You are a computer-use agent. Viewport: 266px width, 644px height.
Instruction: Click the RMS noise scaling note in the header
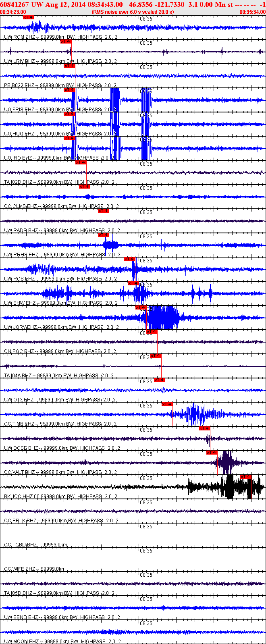click(x=133, y=12)
